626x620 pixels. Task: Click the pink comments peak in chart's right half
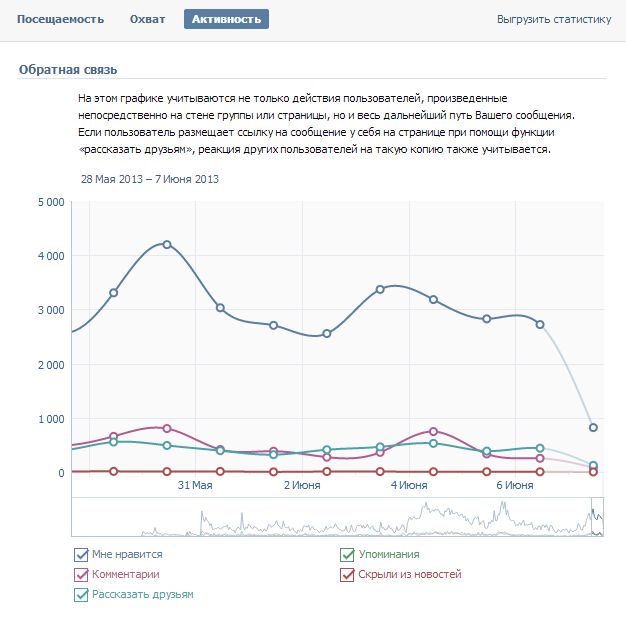click(433, 431)
